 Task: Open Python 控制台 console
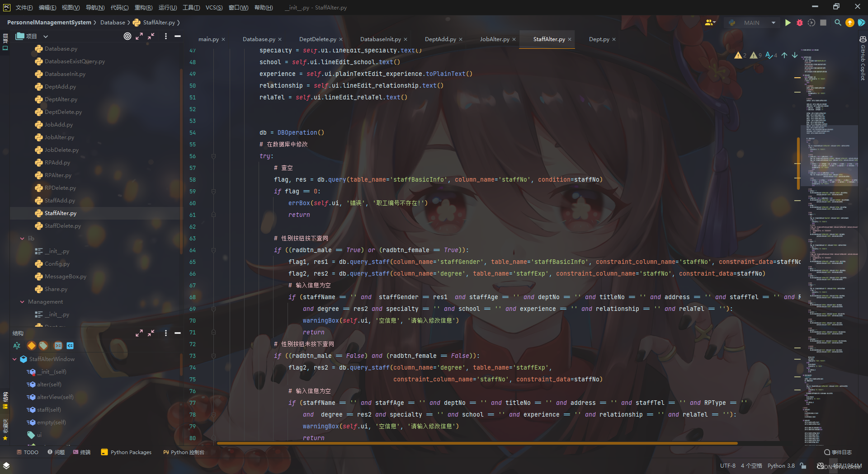click(x=184, y=452)
